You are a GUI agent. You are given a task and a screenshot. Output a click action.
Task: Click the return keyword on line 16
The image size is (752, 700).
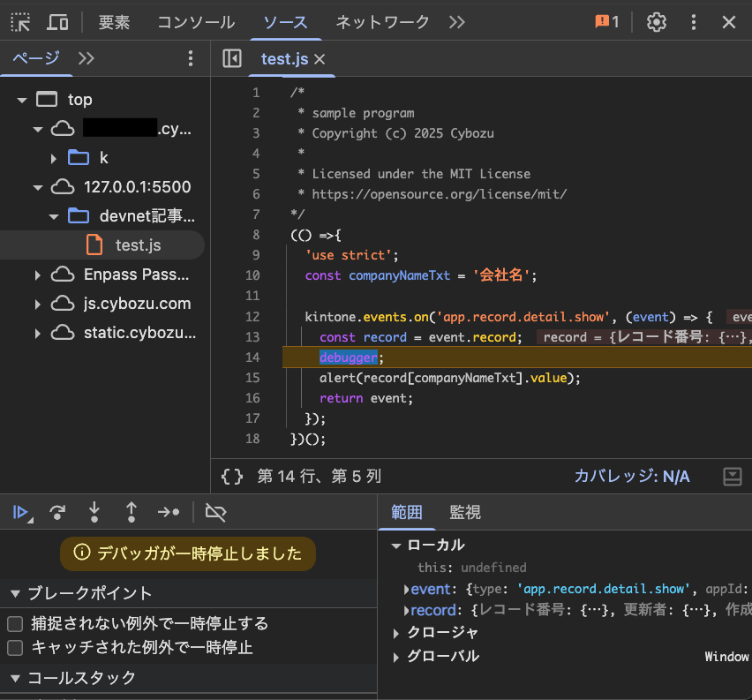[x=341, y=398]
